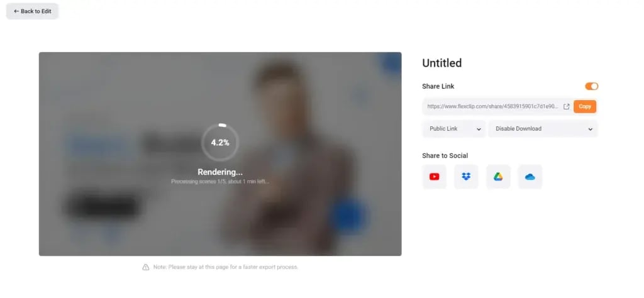The width and height of the screenshot is (644, 298).
Task: Open the Public Link dropdown
Action: pyautogui.click(x=454, y=129)
